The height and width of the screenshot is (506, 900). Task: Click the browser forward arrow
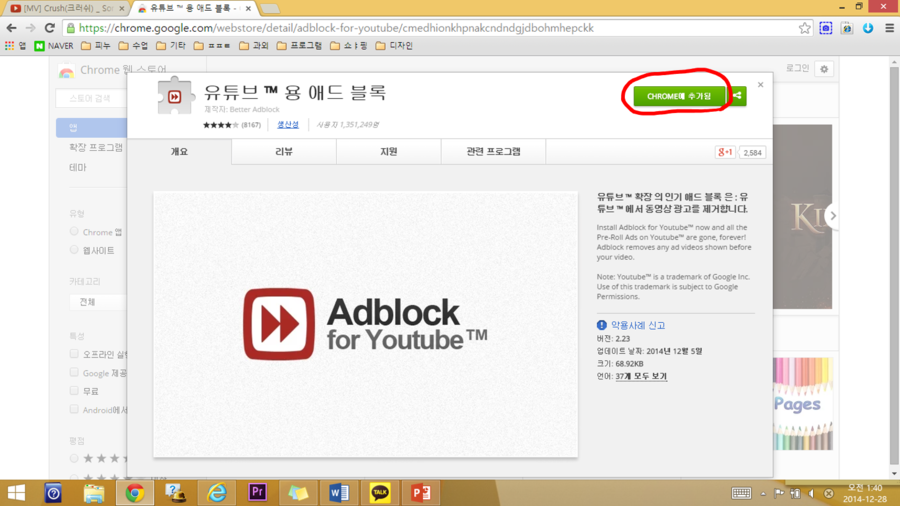pos(30,28)
